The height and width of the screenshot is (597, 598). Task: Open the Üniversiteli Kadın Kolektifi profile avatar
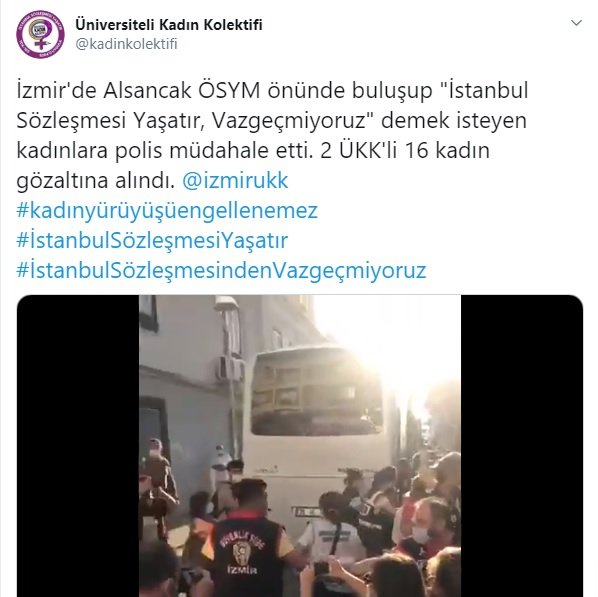point(40,34)
